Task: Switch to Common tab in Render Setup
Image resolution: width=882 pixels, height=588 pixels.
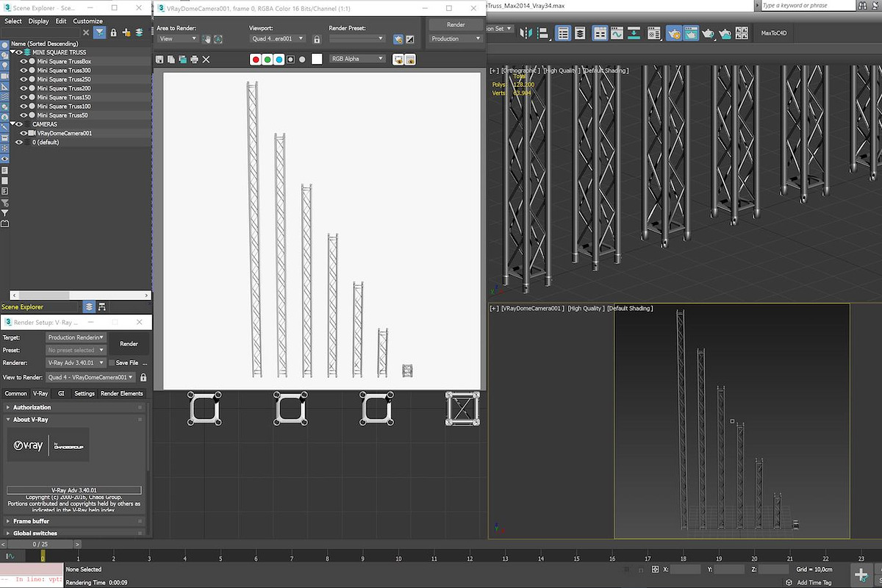Action: coord(15,394)
